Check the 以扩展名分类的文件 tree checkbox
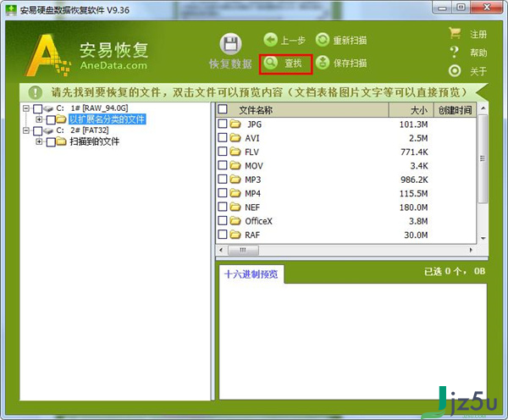The height and width of the screenshot is (420, 508). [51, 120]
